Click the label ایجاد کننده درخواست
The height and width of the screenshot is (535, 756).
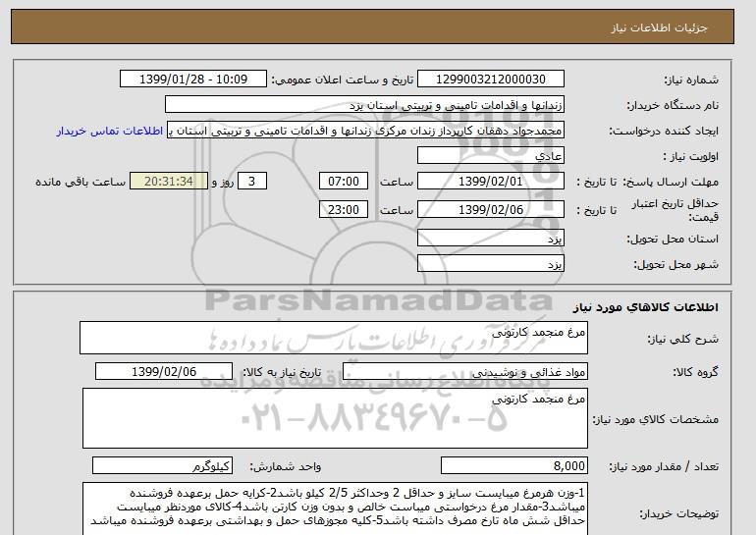(664, 132)
